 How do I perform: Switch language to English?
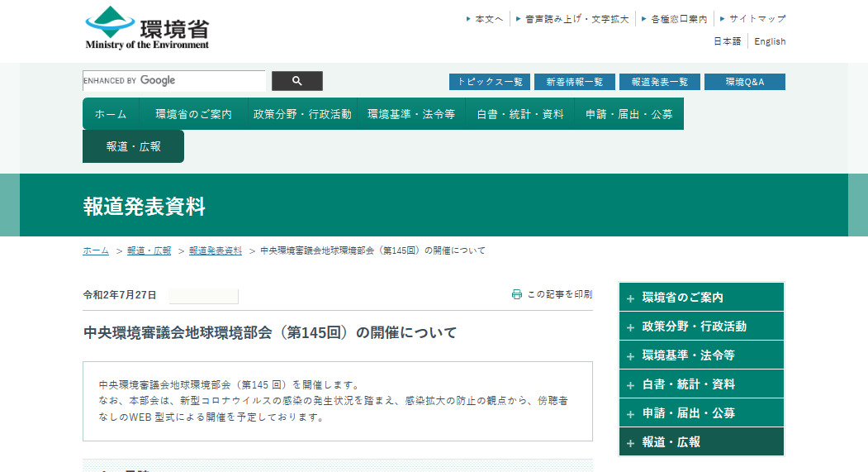[x=770, y=41]
